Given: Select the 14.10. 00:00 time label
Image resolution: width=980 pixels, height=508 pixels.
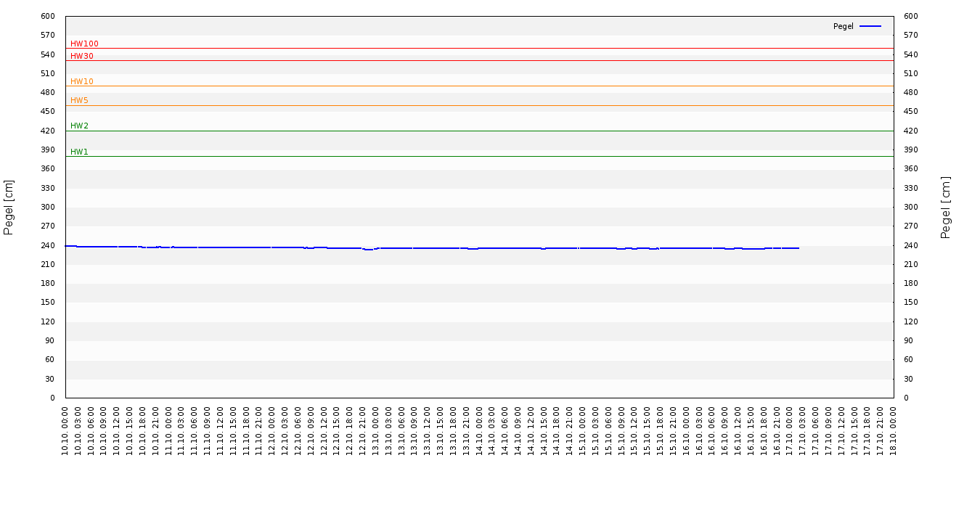Looking at the screenshot, I should [x=480, y=431].
